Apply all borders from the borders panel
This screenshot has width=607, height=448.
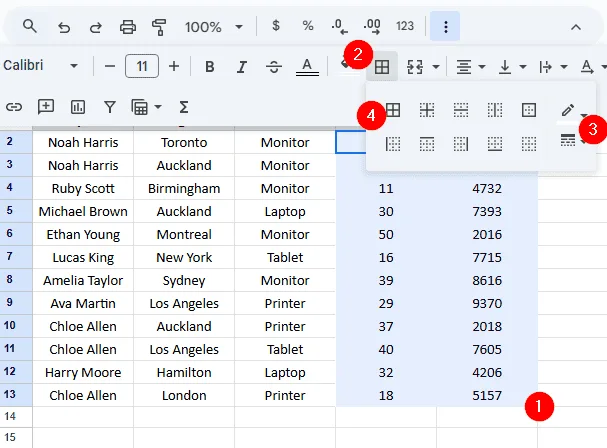click(x=393, y=110)
